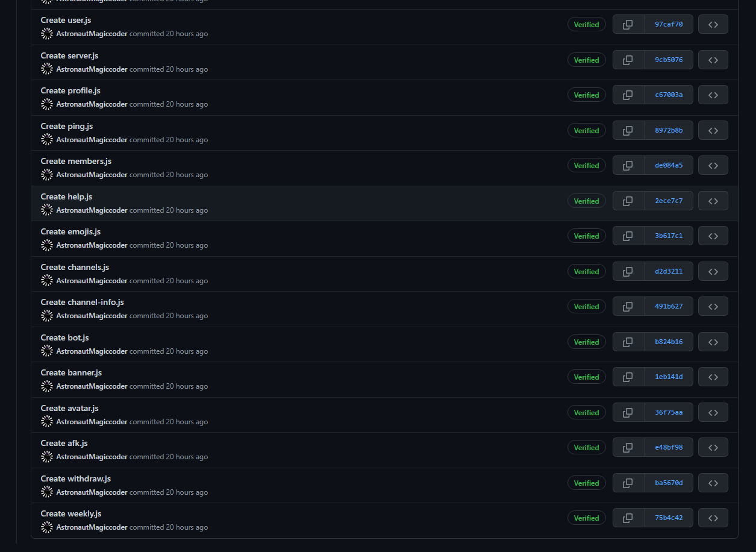Browse repository at commit 2ece7c7
Image resolution: width=756 pixels, height=552 pixels.
(713, 201)
